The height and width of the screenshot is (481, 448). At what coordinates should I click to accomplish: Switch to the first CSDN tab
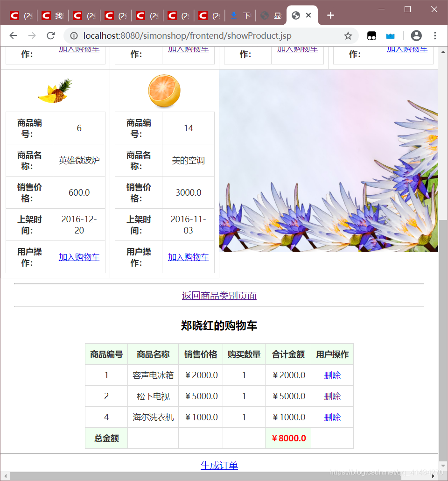(21, 16)
